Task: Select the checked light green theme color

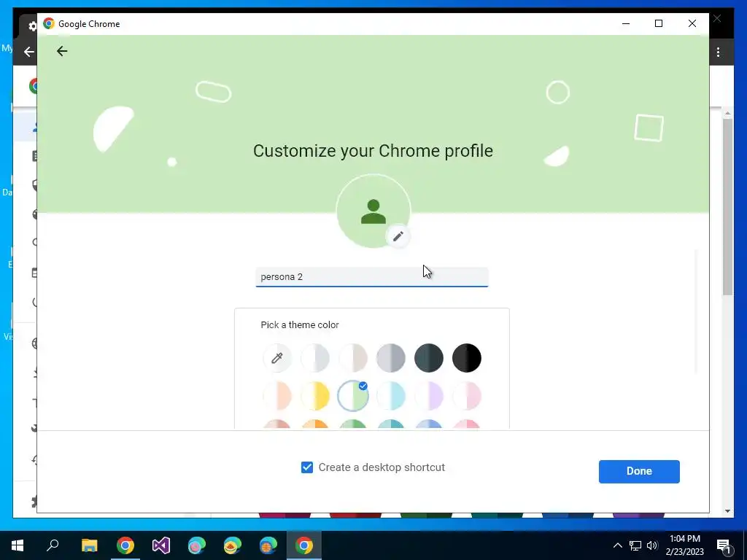Action: pos(353,396)
